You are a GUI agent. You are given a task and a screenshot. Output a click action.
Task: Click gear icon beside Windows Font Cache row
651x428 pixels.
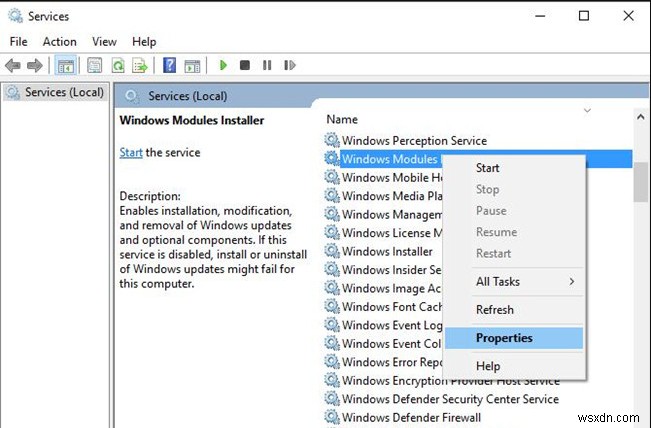point(332,306)
